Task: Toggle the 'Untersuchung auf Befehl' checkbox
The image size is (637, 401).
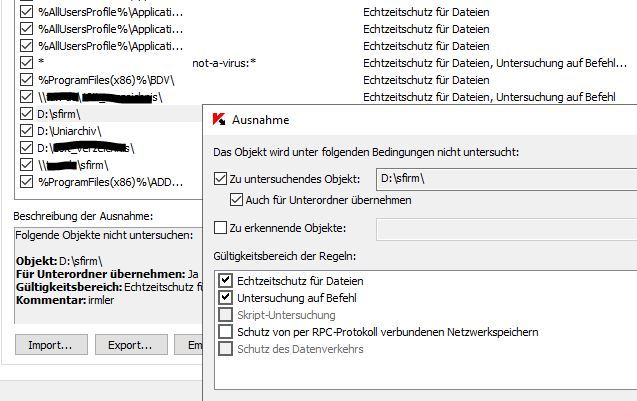Action: click(x=225, y=298)
